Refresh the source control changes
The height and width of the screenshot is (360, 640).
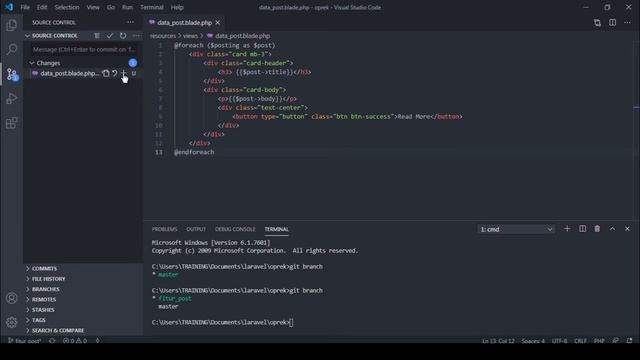coord(123,36)
